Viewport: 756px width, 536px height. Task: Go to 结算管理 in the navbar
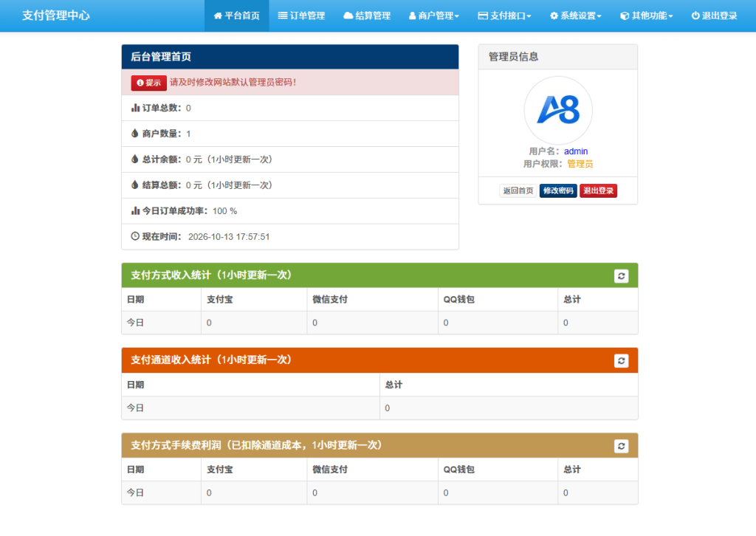367,16
